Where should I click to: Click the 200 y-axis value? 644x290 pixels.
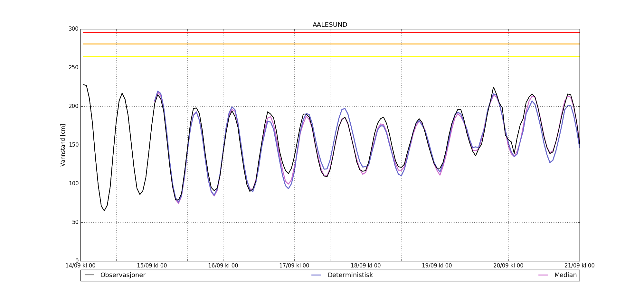tap(73, 106)
